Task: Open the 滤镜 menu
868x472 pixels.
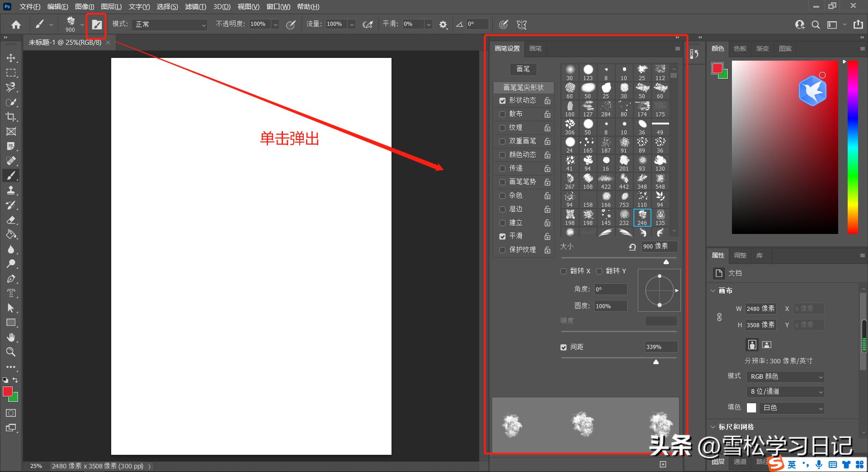Action: pyautogui.click(x=195, y=6)
